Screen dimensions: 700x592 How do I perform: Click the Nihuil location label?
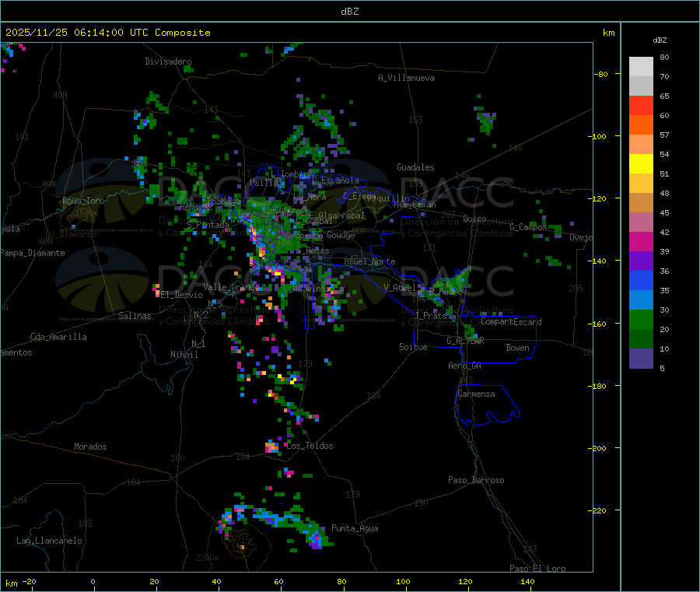click(x=184, y=355)
